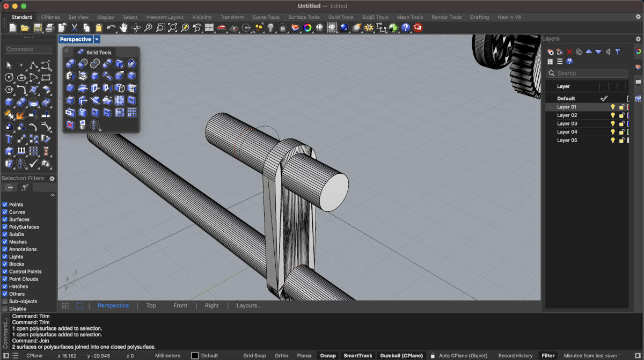This screenshot has height=360, width=644.
Task: Move layer down with blue down arrow
Action: [598, 52]
